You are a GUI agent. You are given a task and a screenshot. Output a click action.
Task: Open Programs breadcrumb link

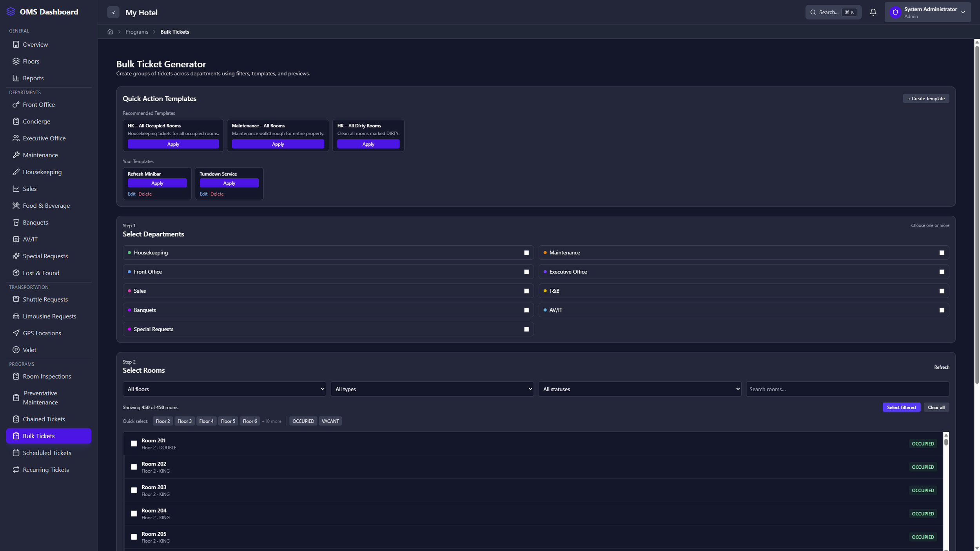tap(136, 32)
